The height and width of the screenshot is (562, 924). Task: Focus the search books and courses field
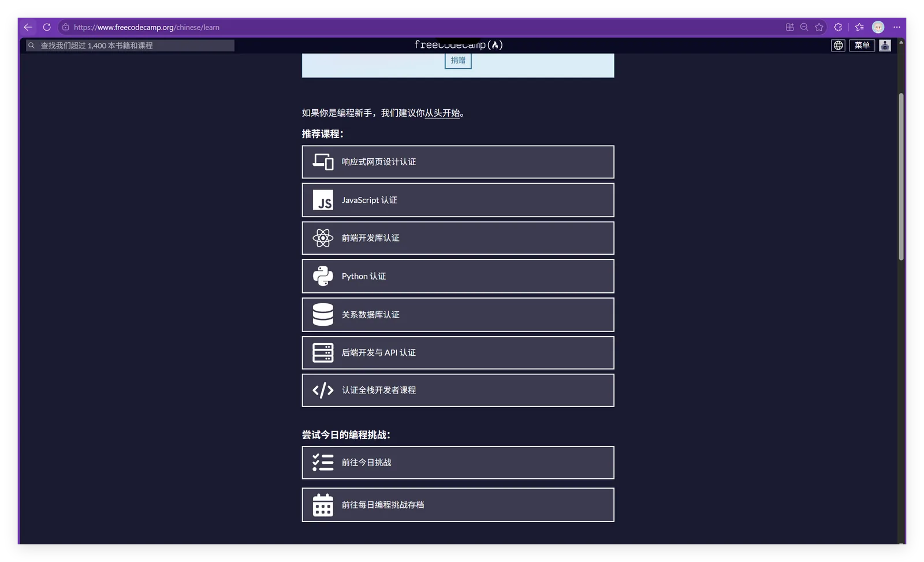click(x=131, y=46)
